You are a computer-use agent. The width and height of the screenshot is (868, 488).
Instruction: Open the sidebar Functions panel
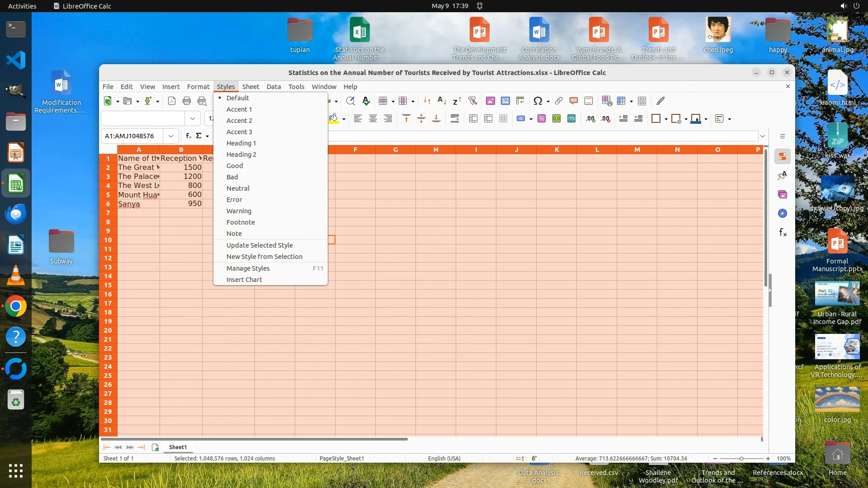click(783, 233)
